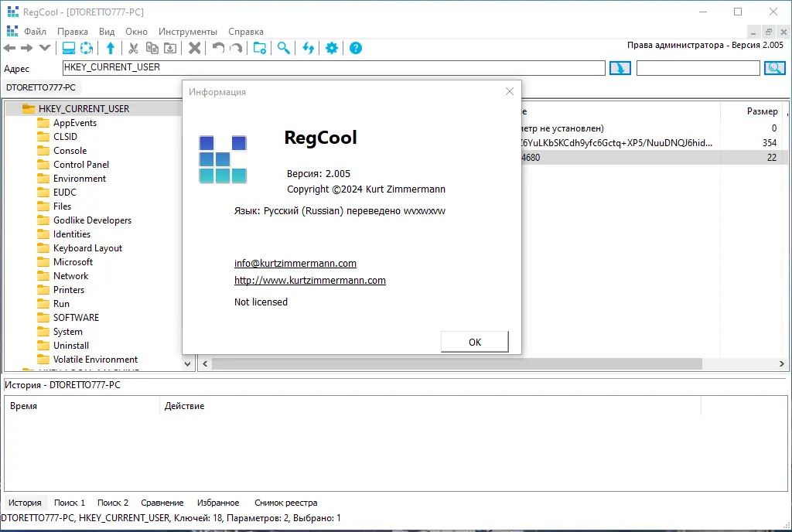
Task: Click the tree scroll down arrow
Action: pyautogui.click(x=187, y=363)
